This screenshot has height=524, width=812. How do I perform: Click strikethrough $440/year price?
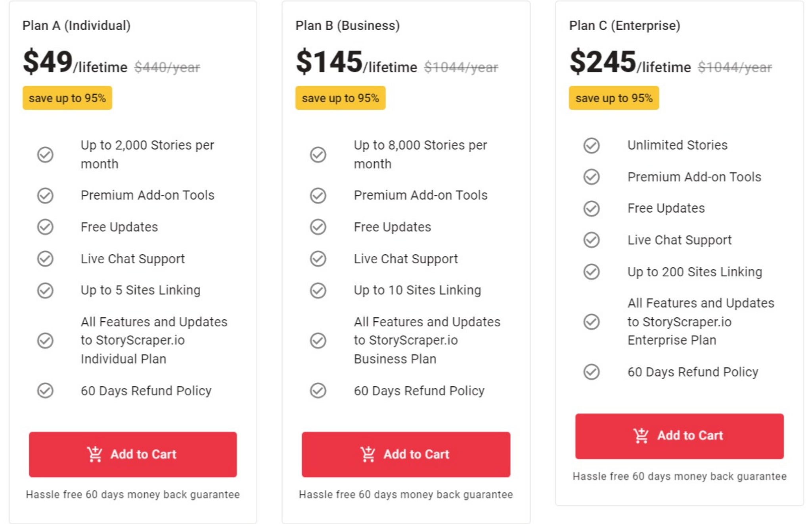pyautogui.click(x=167, y=67)
